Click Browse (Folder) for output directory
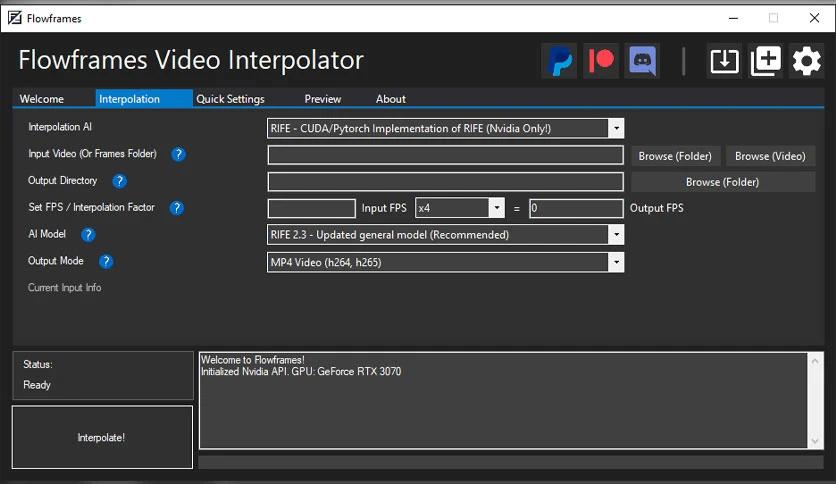Image resolution: width=836 pixels, height=484 pixels. (722, 182)
